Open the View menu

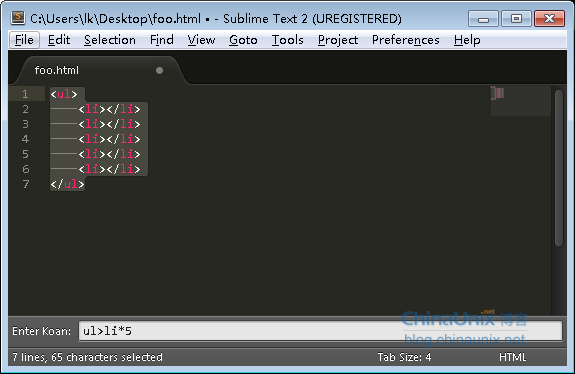(x=201, y=40)
